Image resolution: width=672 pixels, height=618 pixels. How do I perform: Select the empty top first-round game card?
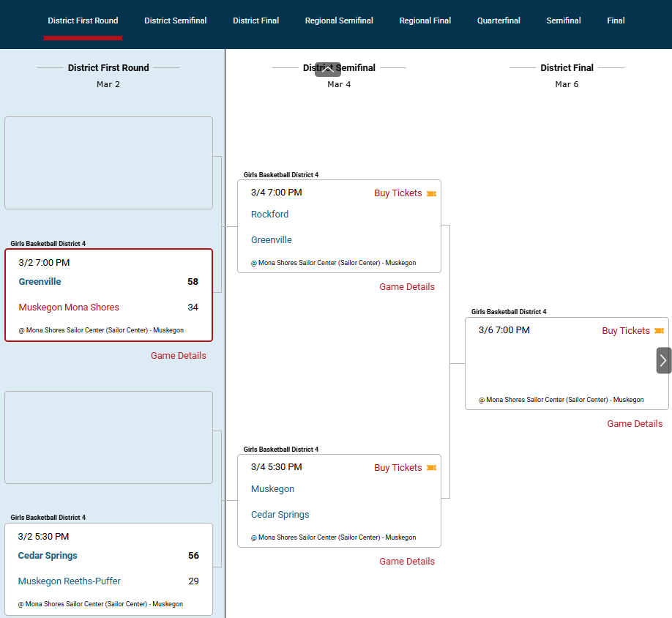pyautogui.click(x=108, y=163)
